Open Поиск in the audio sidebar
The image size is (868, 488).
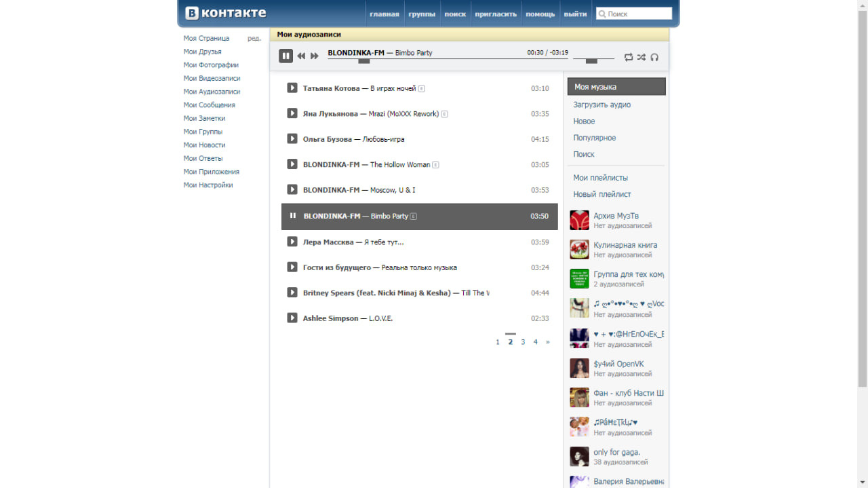click(x=584, y=154)
